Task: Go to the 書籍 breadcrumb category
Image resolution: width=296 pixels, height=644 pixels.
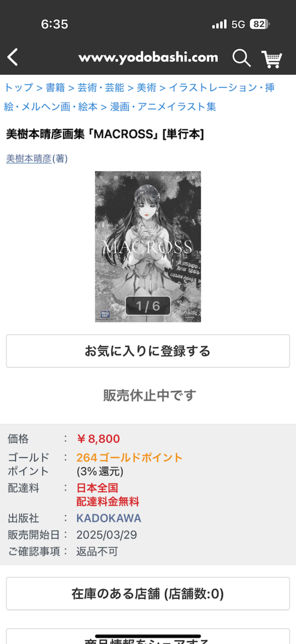Action: [x=55, y=87]
